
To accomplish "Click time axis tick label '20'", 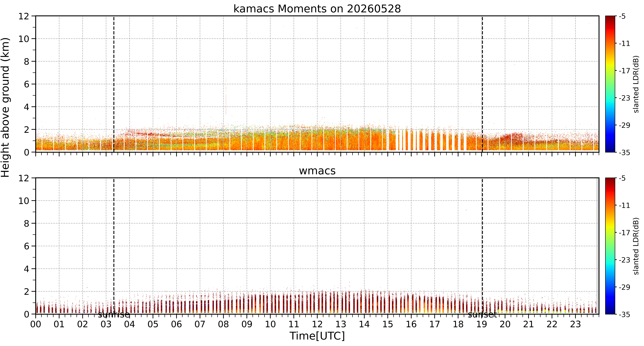I will pyautogui.click(x=505, y=324).
